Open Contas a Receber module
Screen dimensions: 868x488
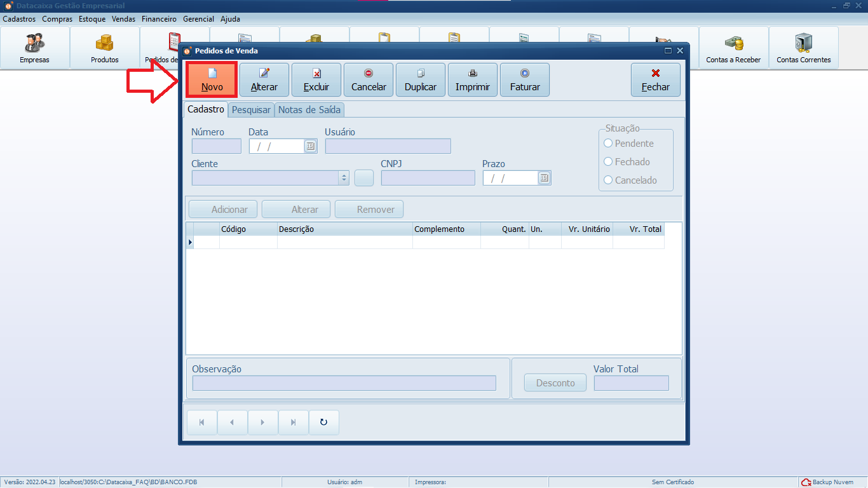point(733,48)
